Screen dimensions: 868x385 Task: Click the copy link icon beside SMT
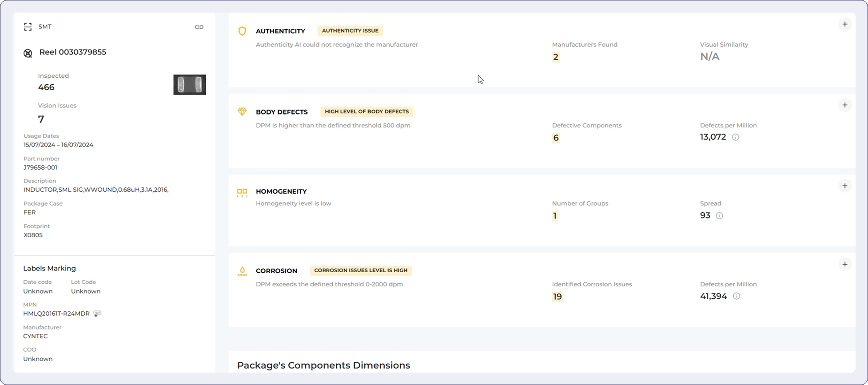coord(199,27)
